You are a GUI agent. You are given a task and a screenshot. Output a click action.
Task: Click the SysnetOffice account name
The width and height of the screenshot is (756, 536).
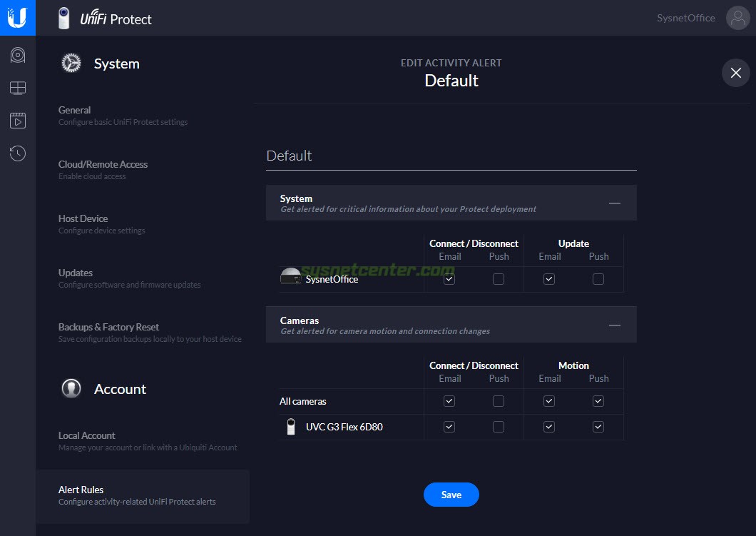click(685, 18)
